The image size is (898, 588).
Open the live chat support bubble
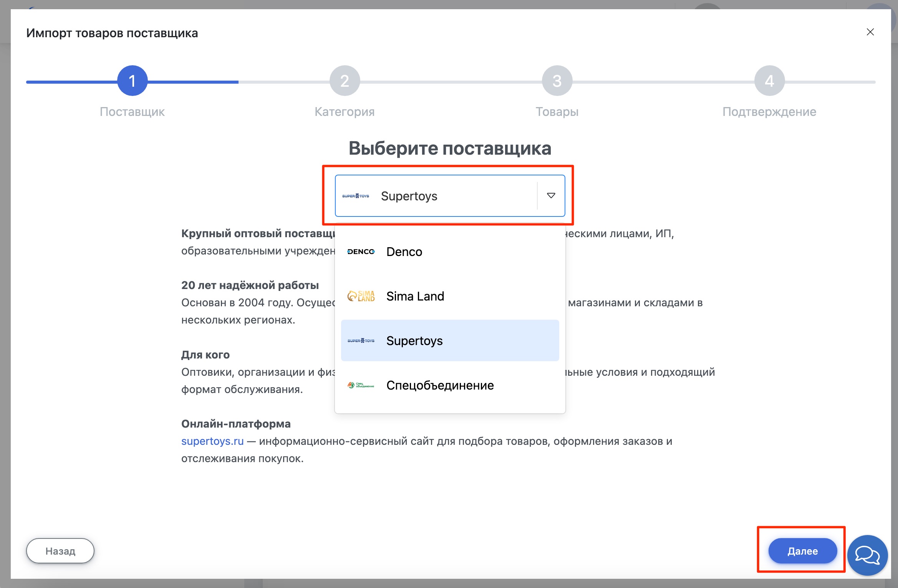point(867,555)
